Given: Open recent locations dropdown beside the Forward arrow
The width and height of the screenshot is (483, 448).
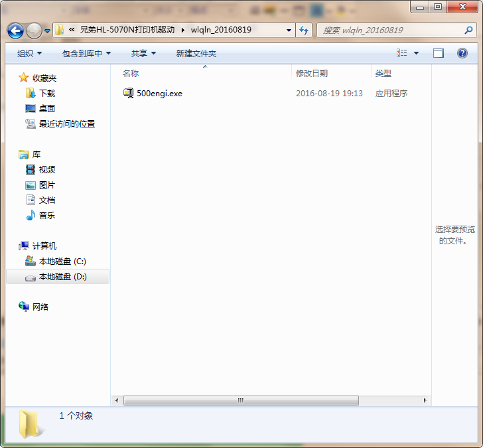Looking at the screenshot, I should pyautogui.click(x=48, y=31).
